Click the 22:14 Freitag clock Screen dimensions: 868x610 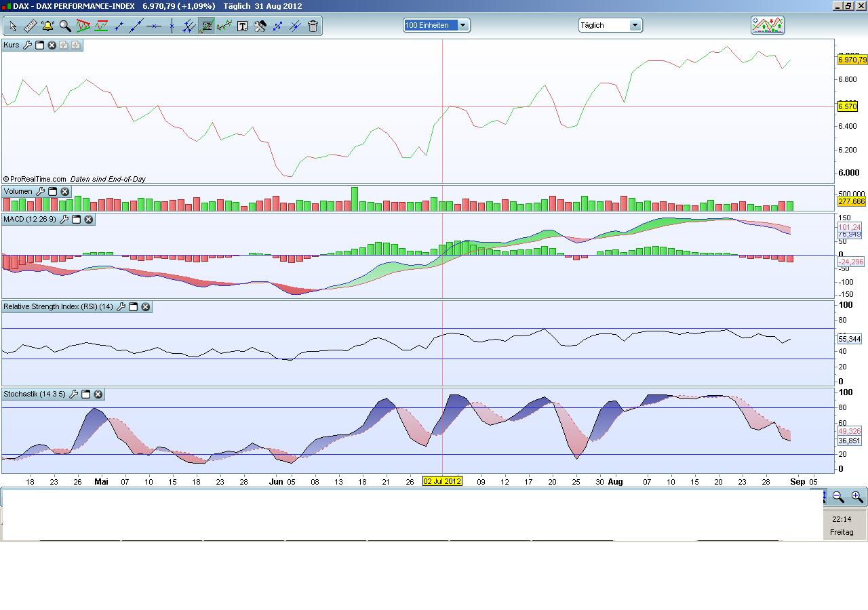click(842, 525)
